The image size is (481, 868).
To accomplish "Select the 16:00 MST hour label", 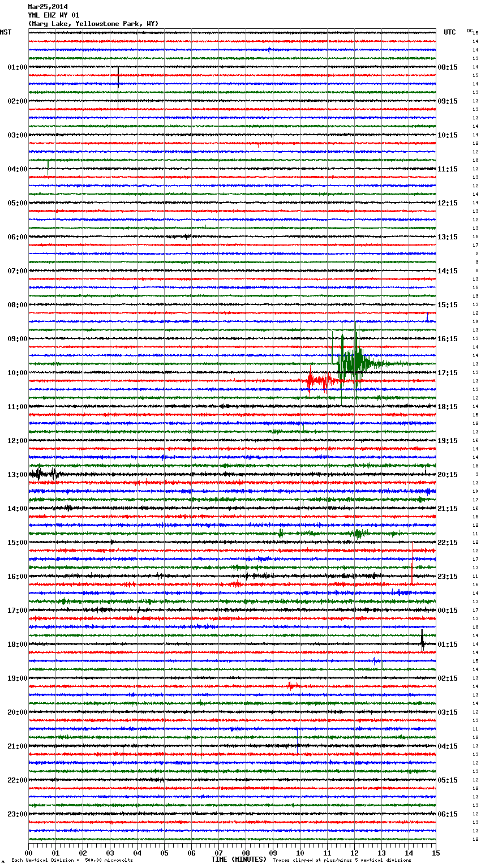I will point(17,577).
